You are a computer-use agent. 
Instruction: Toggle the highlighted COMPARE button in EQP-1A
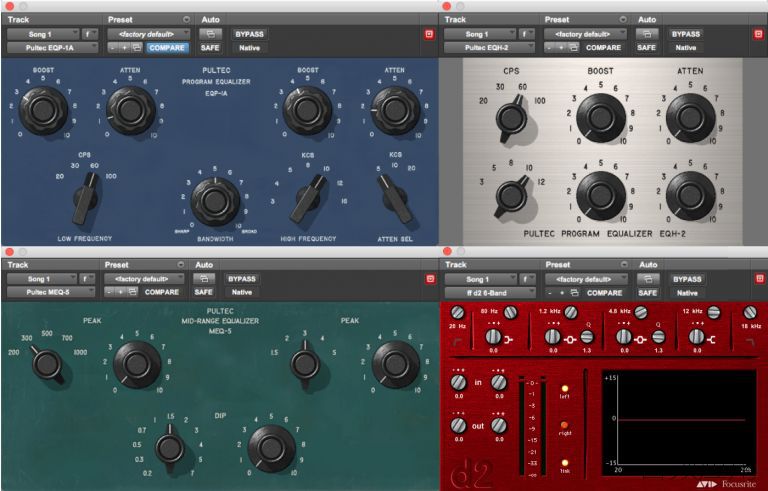167,48
